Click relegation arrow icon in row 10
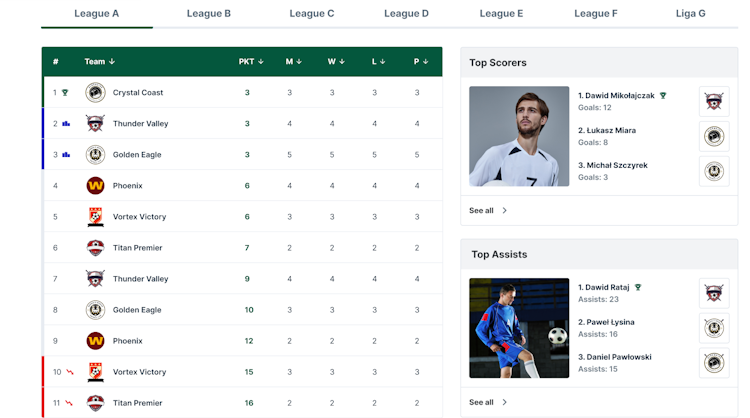The width and height of the screenshot is (750, 418). coord(70,372)
